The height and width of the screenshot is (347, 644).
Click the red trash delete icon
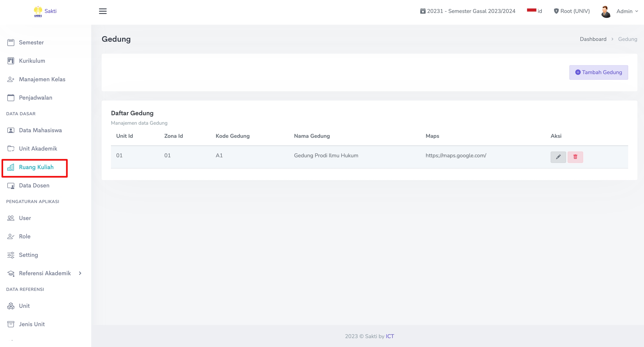click(575, 157)
